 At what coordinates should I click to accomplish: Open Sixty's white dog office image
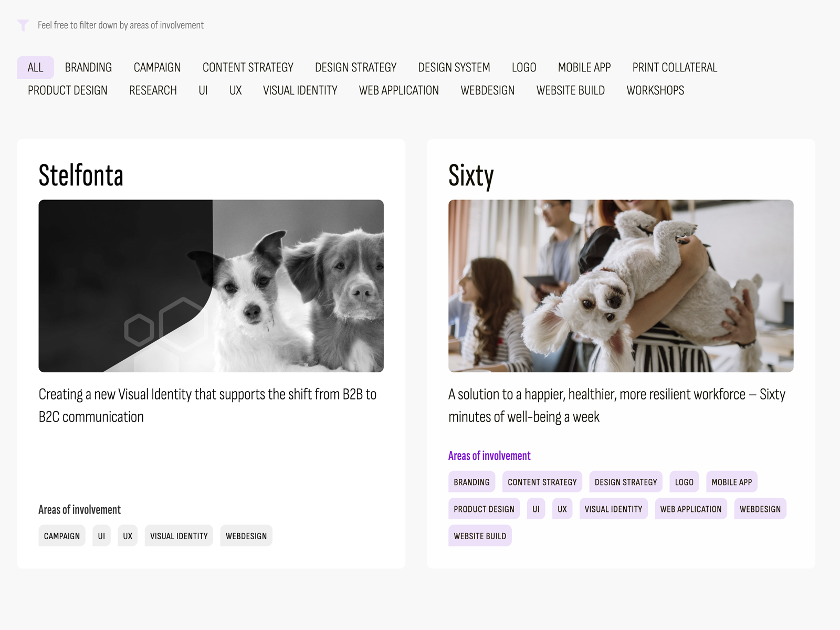[621, 286]
